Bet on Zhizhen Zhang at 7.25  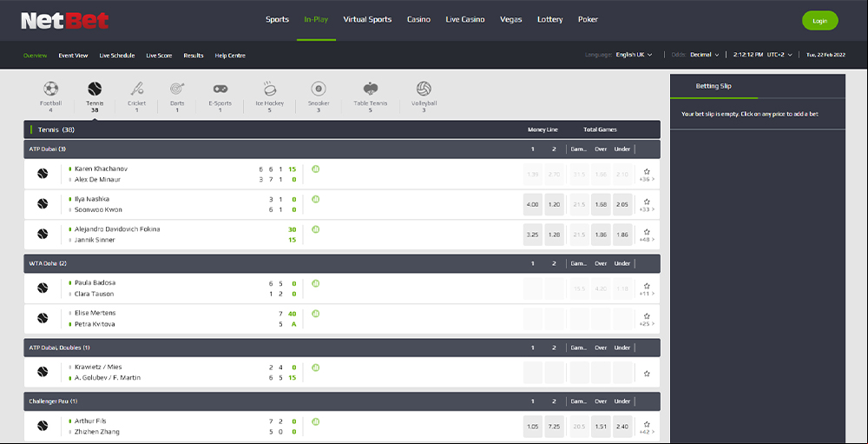(554, 426)
